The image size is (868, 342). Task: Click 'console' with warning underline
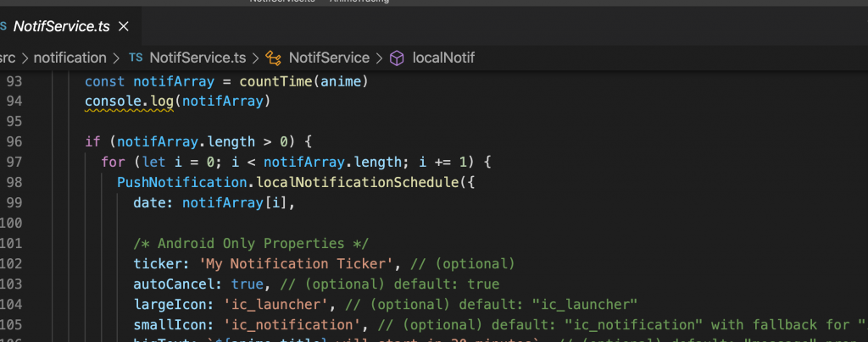coord(113,102)
